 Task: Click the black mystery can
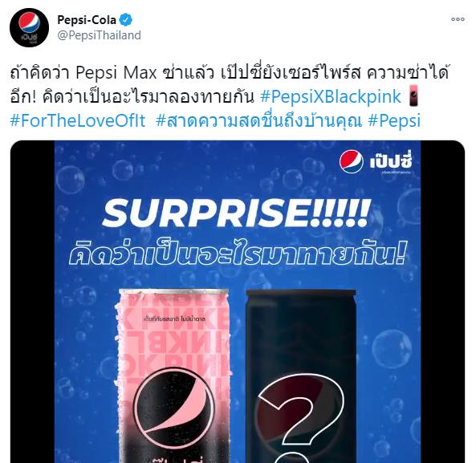[x=301, y=376]
